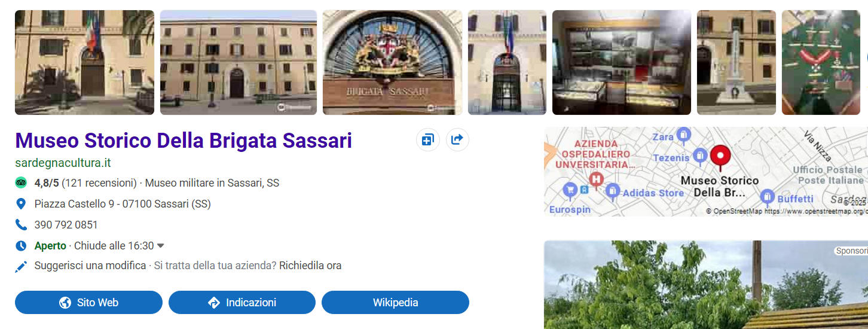868x329 pixels.
Task: Click the save-to-collection icon beside the title
Action: click(427, 140)
